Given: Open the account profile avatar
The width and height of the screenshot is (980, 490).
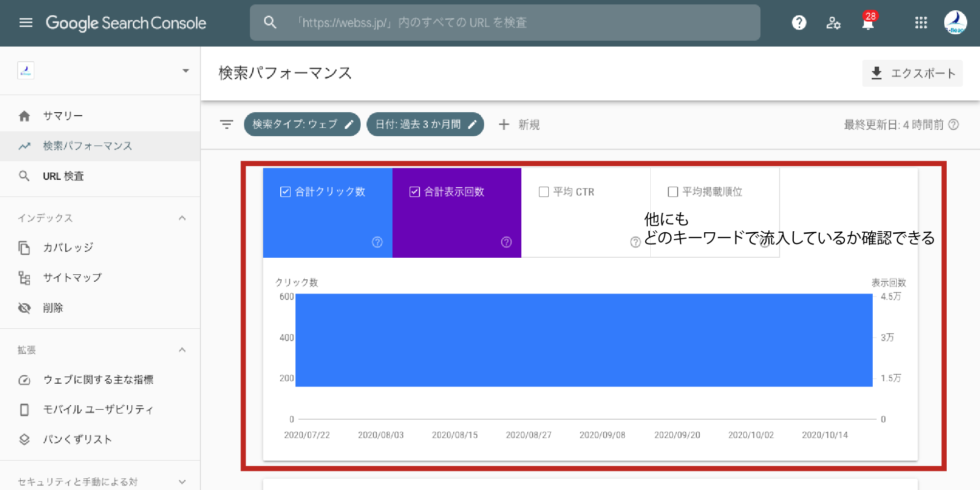Looking at the screenshot, I should coord(955,23).
